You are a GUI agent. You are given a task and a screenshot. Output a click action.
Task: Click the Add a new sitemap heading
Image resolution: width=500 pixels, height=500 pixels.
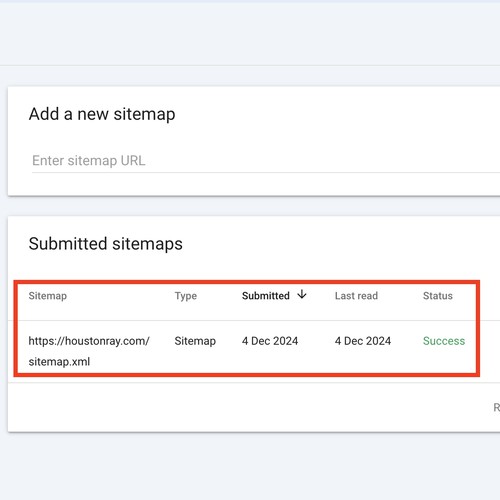point(102,114)
